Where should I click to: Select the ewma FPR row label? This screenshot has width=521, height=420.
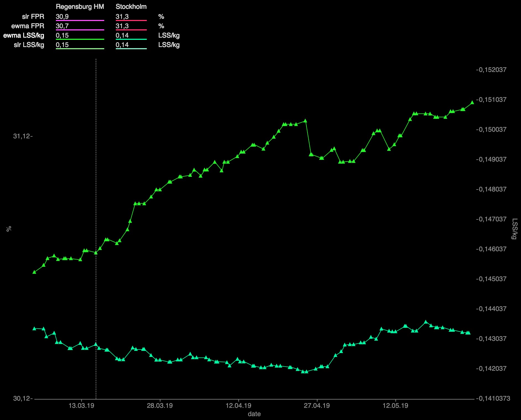tap(28, 26)
